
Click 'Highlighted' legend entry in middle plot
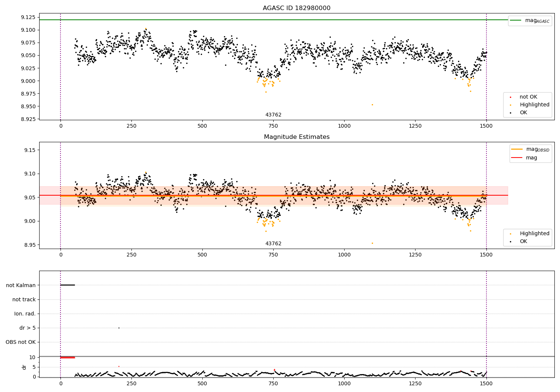pyautogui.click(x=534, y=234)
